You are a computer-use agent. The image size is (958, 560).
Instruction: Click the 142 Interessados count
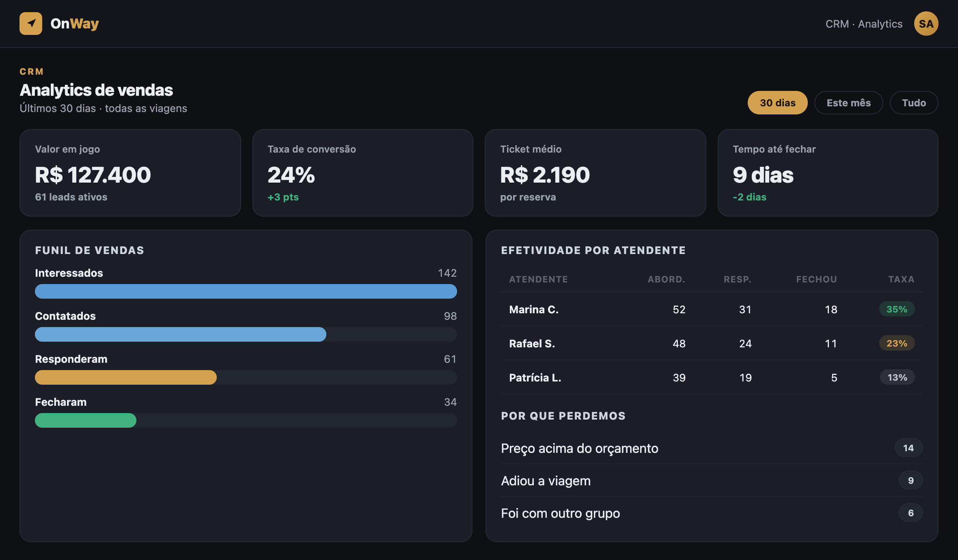[x=447, y=273]
